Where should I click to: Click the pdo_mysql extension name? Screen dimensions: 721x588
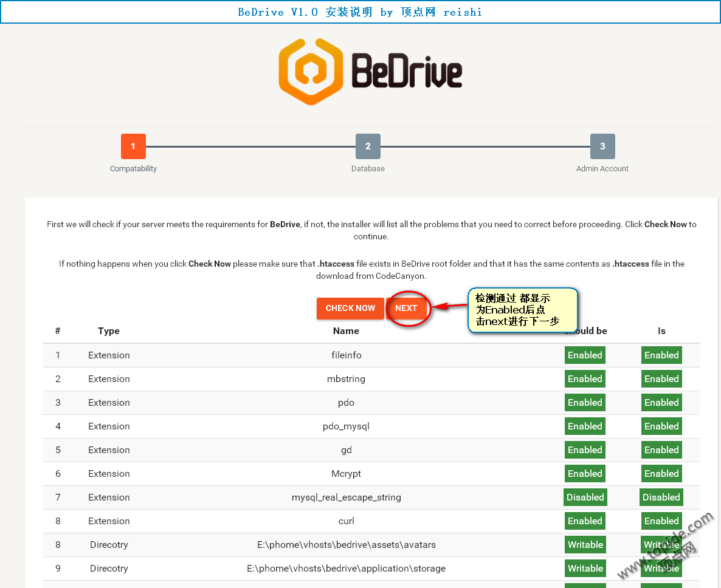[347, 426]
